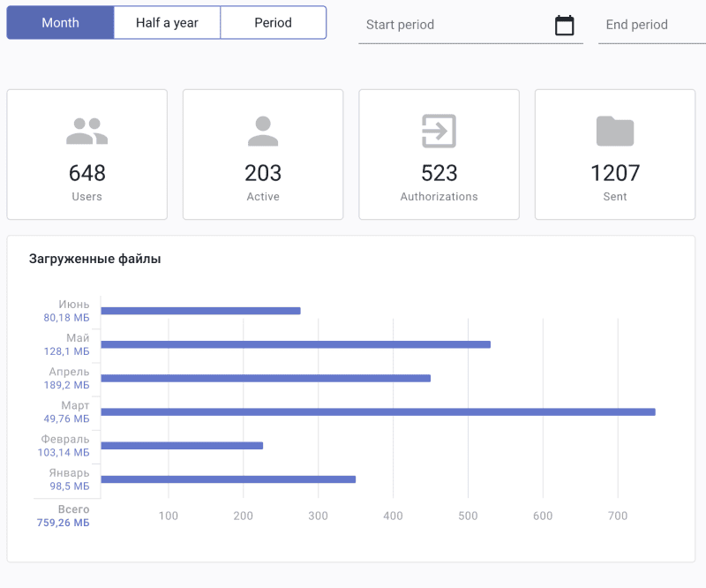This screenshot has height=588, width=706.
Task: Click the Май bar in the chart
Action: point(296,344)
